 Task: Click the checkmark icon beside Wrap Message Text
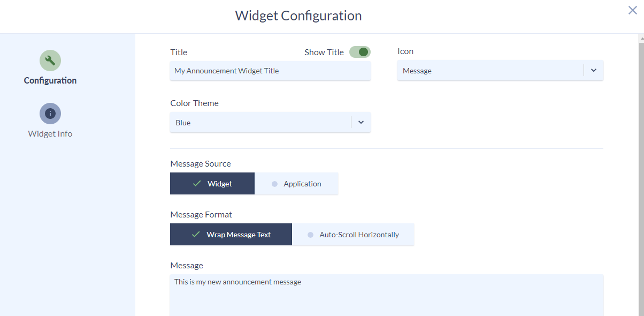[196, 235]
